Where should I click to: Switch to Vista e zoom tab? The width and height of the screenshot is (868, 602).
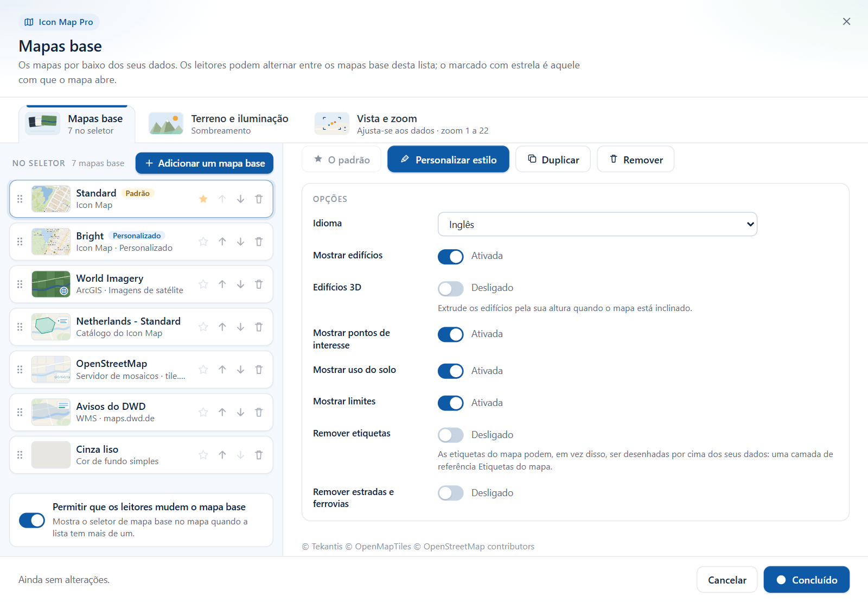(x=402, y=124)
